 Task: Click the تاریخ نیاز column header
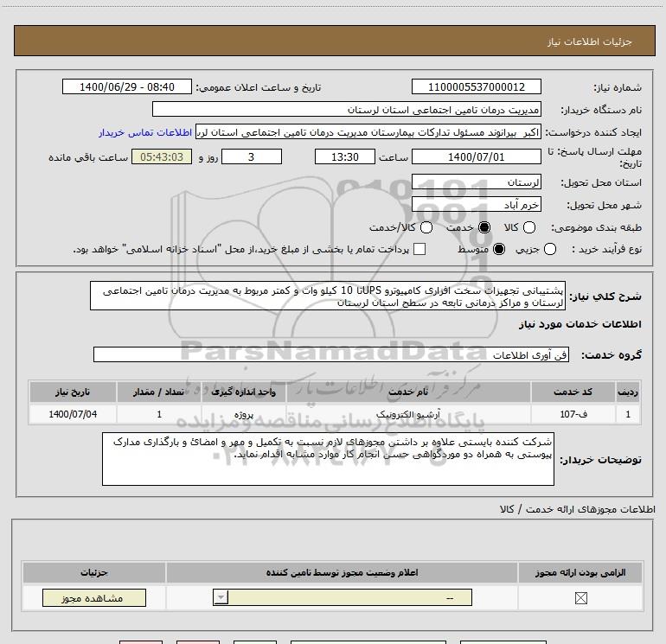coord(73,392)
